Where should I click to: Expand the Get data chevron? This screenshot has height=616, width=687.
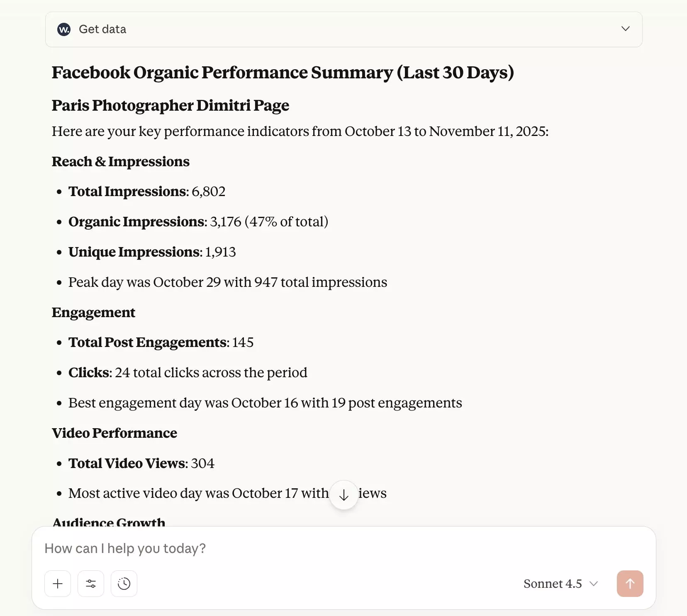click(625, 29)
